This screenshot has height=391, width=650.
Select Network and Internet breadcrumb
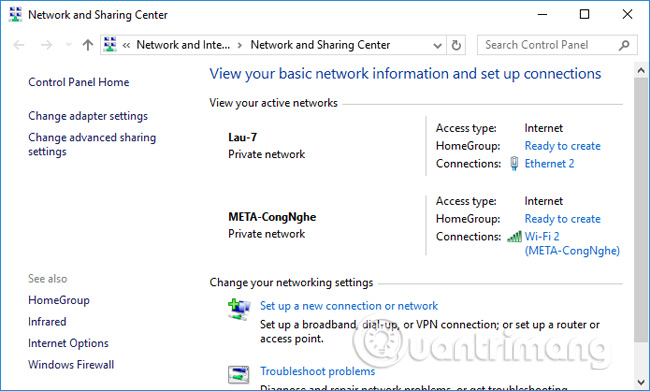pos(183,45)
